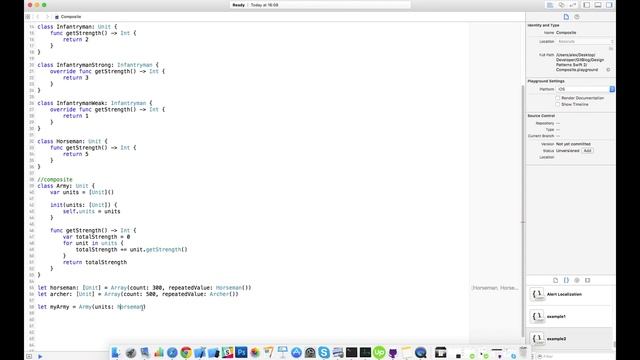Open the Object library tab
The width and height of the screenshot is (640, 360).
tap(577, 280)
